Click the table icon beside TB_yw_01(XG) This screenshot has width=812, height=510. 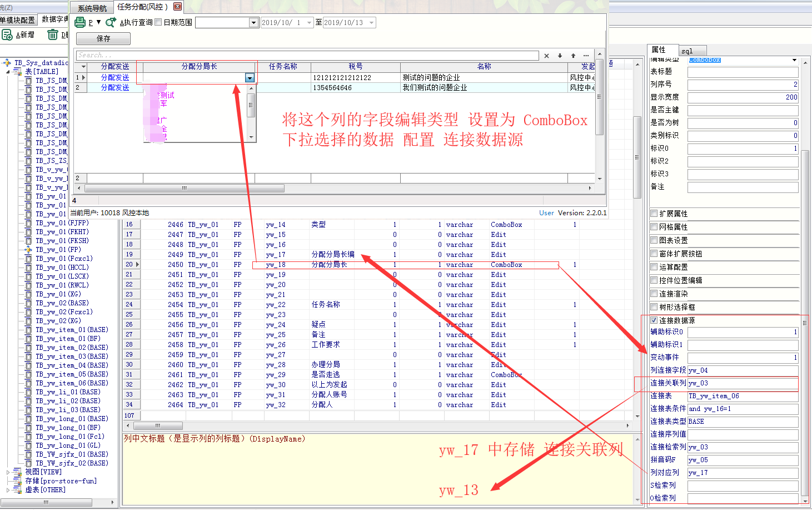coord(28,294)
